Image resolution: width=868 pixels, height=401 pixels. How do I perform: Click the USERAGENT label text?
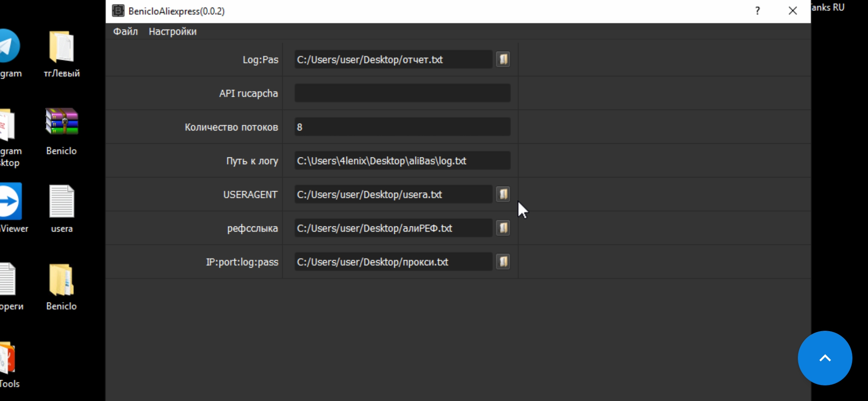point(250,195)
